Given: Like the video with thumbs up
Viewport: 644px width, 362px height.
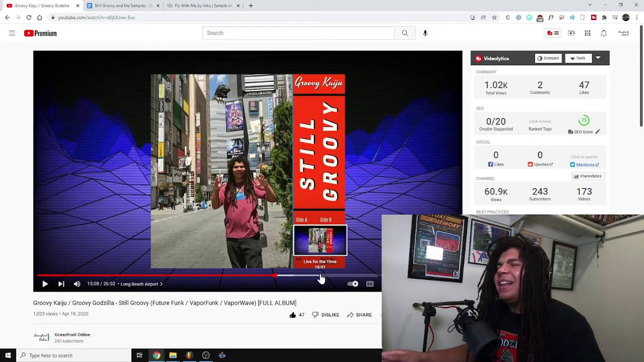Looking at the screenshot, I should [297, 315].
